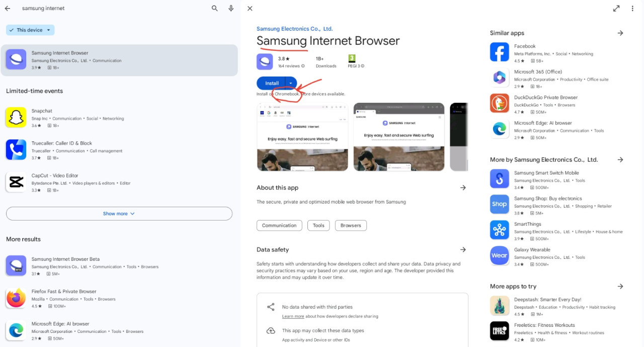Viewport: 644px width, 347px height.
Task: Start voice search with the microphone icon
Action: [x=231, y=9]
